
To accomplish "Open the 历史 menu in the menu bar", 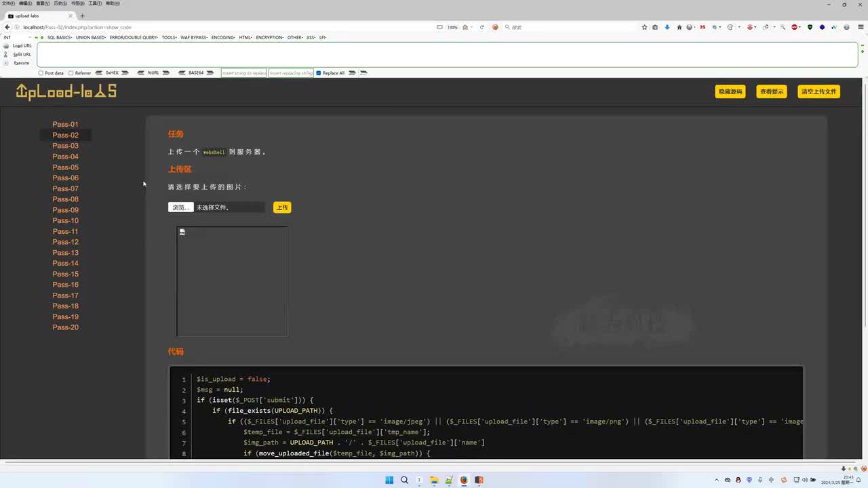I will tap(60, 3).
